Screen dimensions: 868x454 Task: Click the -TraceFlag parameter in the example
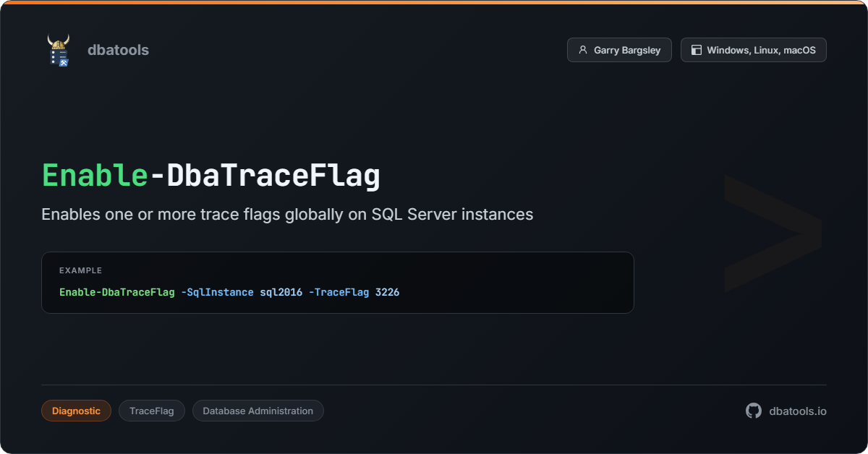coord(339,292)
